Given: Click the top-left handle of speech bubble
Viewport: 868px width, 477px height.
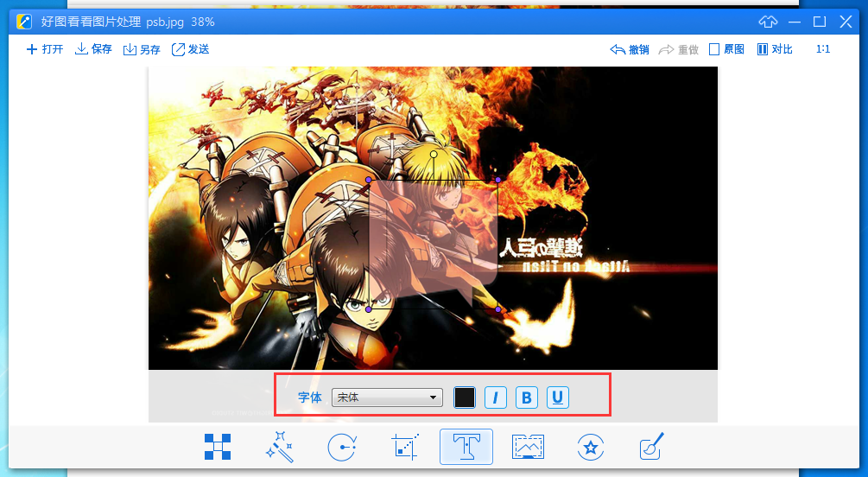Looking at the screenshot, I should pos(369,180).
